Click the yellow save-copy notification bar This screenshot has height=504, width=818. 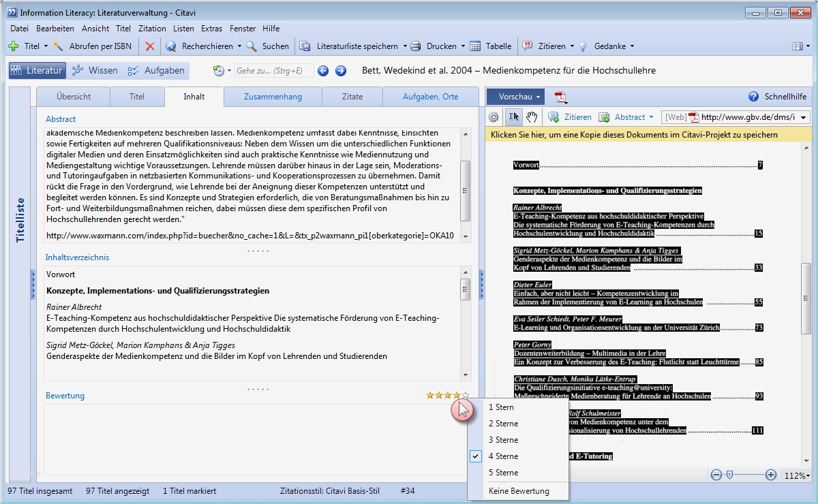[x=649, y=135]
